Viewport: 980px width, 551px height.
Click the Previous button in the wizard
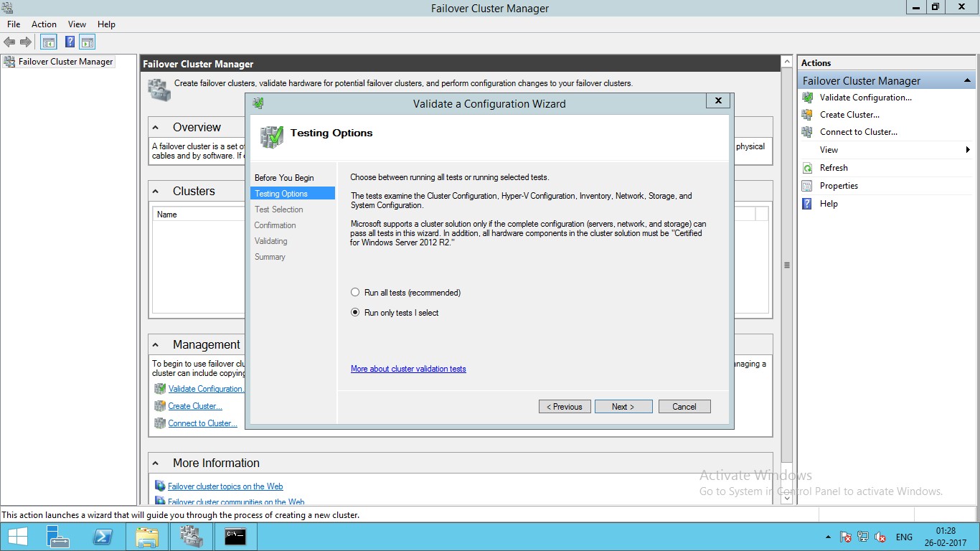click(565, 407)
